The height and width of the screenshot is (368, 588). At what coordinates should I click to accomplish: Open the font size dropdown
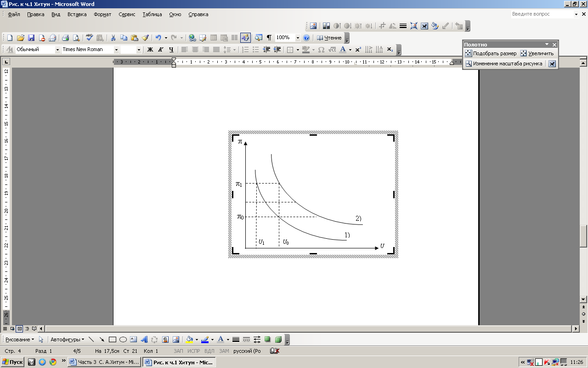pyautogui.click(x=139, y=49)
